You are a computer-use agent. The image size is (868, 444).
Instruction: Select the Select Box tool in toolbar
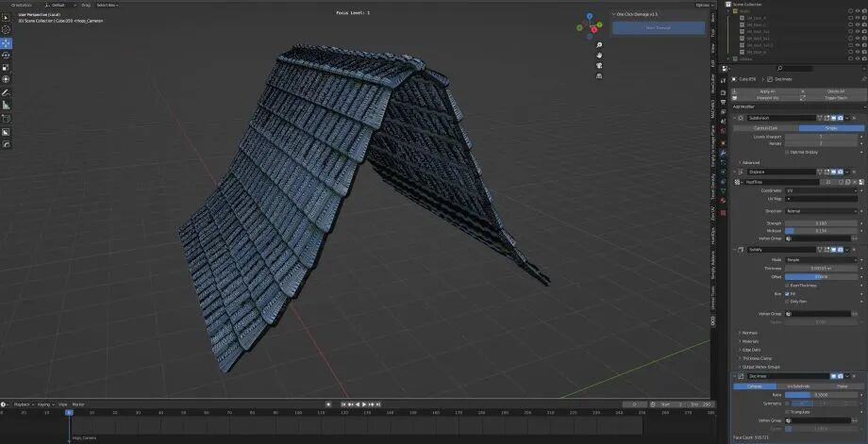[x=6, y=18]
